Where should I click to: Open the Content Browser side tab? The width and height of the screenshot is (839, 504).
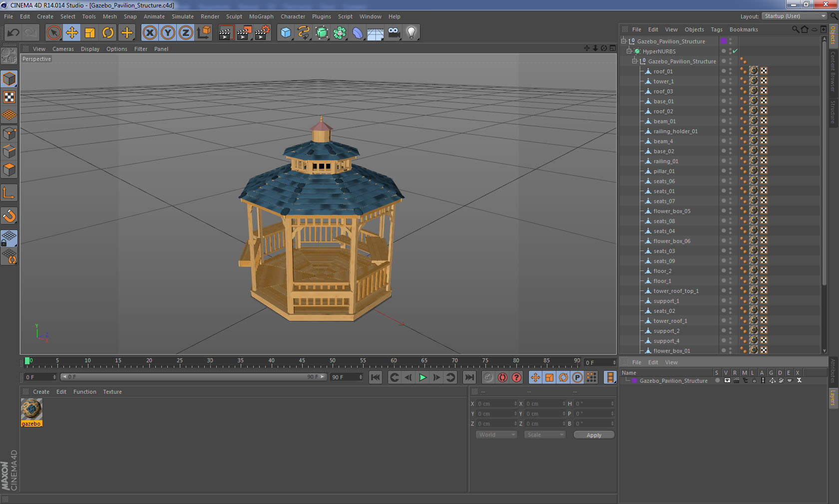[833, 71]
